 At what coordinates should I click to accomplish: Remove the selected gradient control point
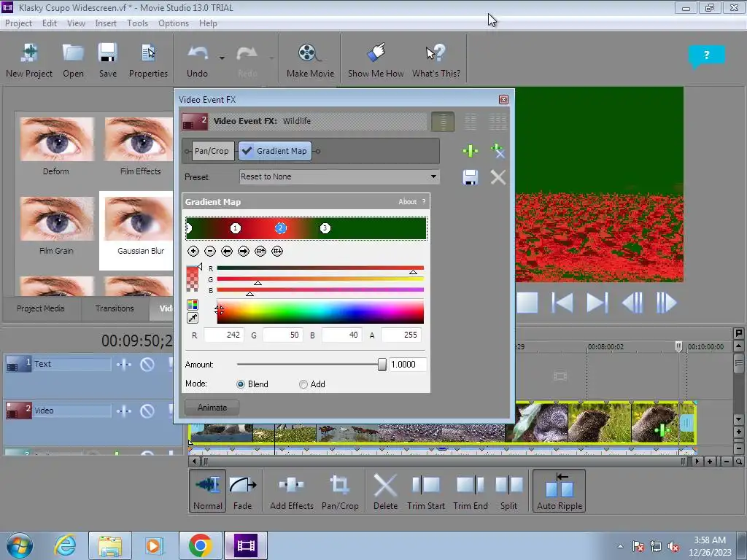[x=210, y=251]
